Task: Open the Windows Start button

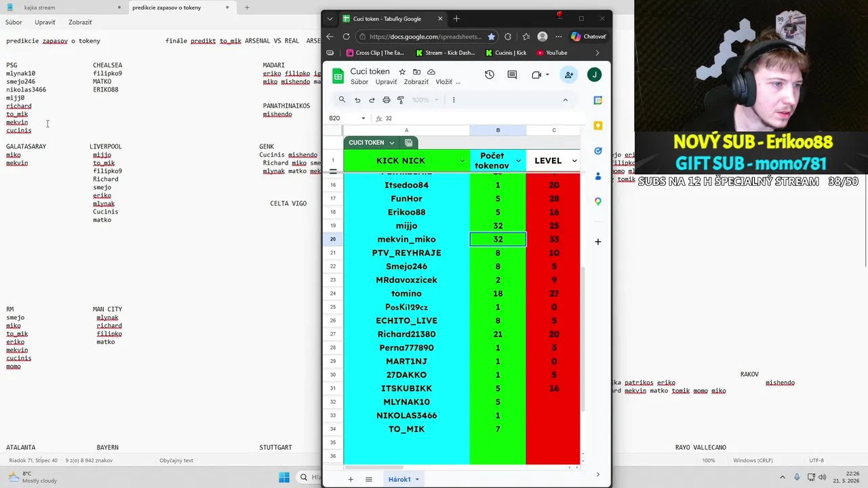Action: pyautogui.click(x=284, y=477)
